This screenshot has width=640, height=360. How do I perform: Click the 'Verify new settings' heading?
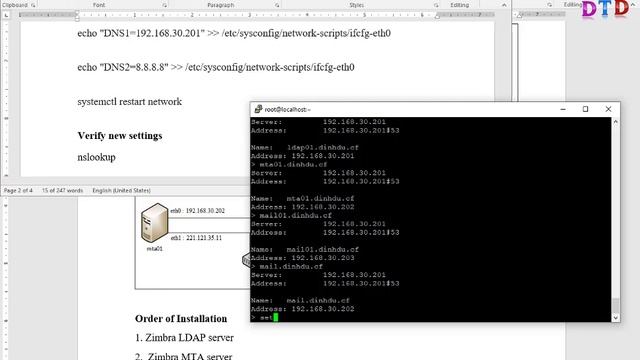coord(120,136)
